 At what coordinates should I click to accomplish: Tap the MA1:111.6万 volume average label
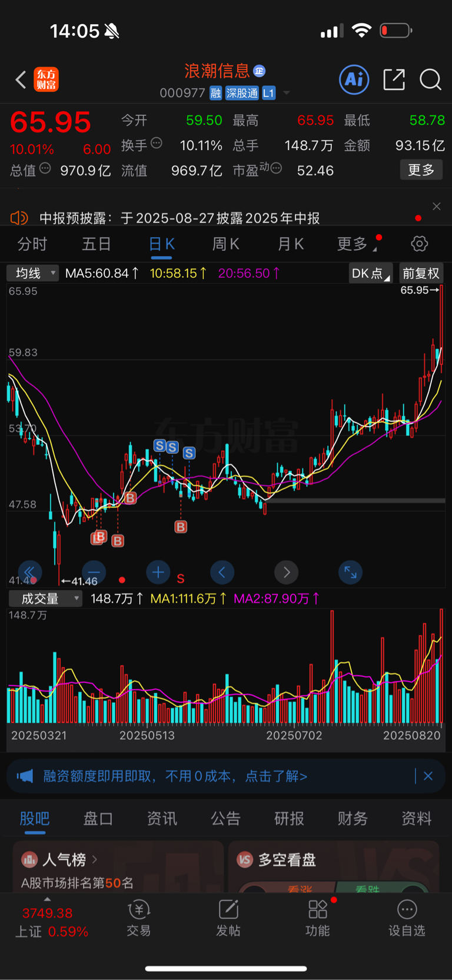[188, 599]
